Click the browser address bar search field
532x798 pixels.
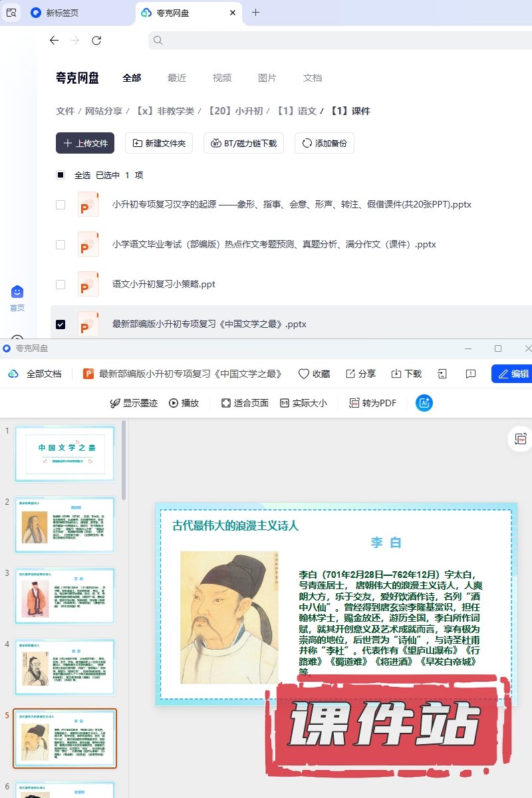(x=339, y=41)
